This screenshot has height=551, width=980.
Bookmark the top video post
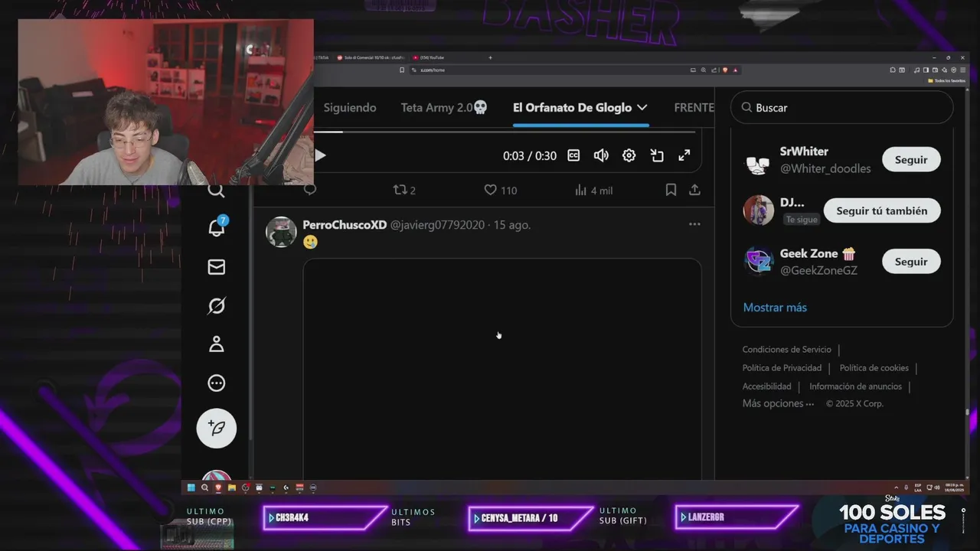(671, 190)
